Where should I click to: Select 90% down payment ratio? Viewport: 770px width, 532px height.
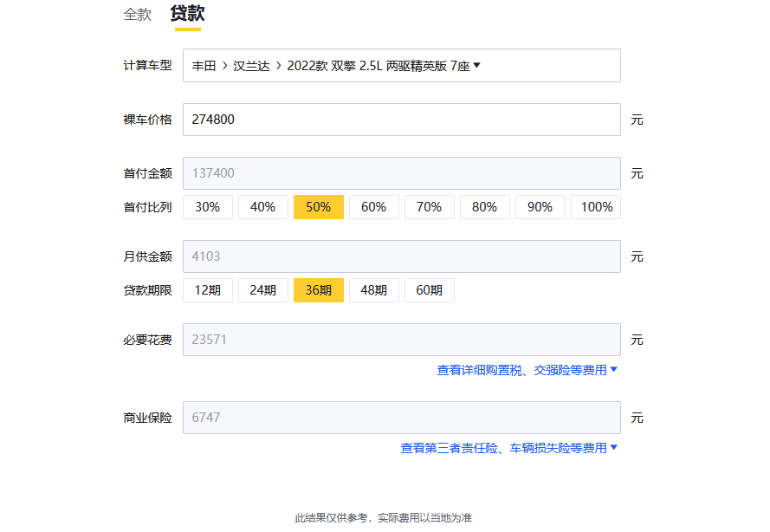click(540, 207)
